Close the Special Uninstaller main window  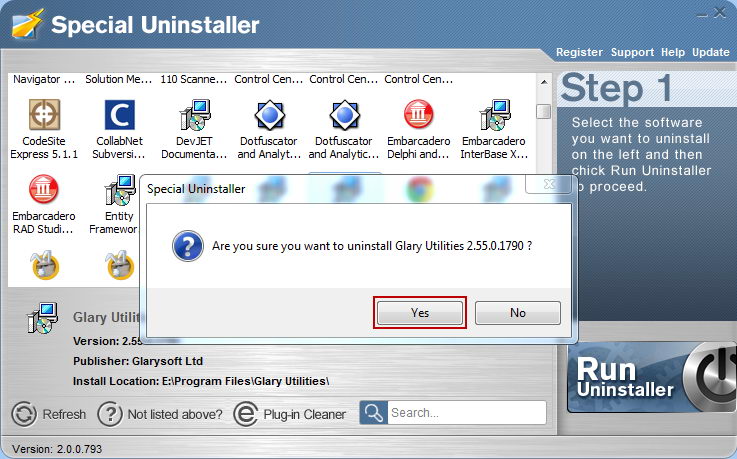[719, 13]
